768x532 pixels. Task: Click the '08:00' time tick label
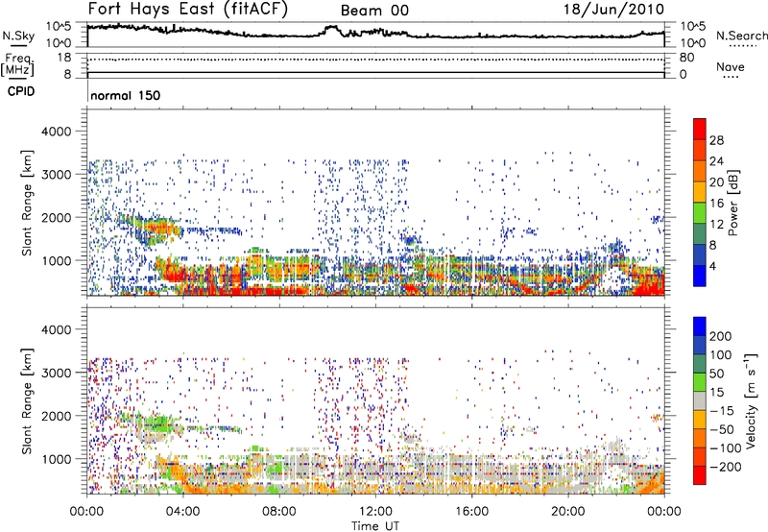click(x=279, y=512)
